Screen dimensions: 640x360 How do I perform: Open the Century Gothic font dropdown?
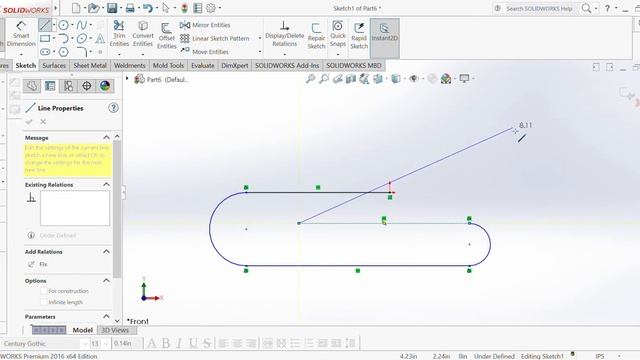pyautogui.click(x=86, y=344)
